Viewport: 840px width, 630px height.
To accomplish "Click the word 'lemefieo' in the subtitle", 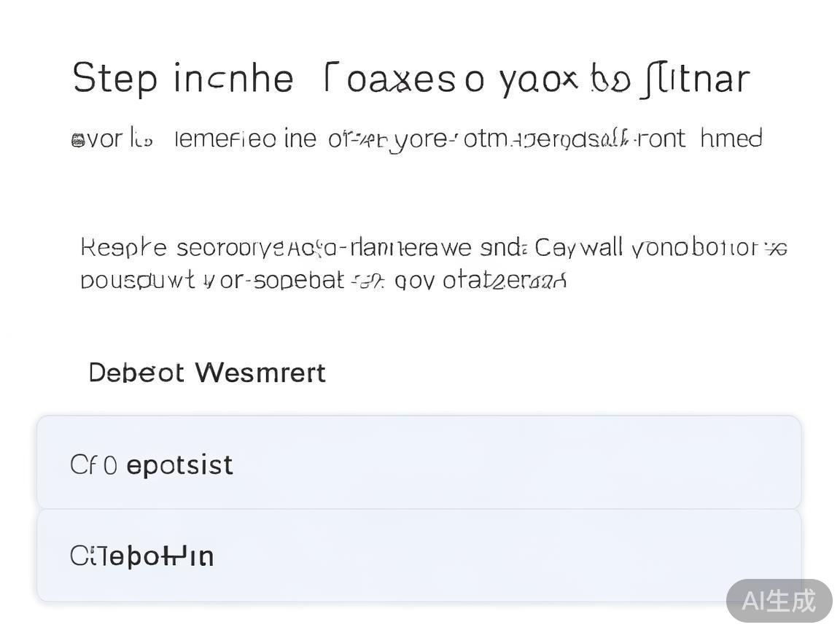I will tap(225, 139).
